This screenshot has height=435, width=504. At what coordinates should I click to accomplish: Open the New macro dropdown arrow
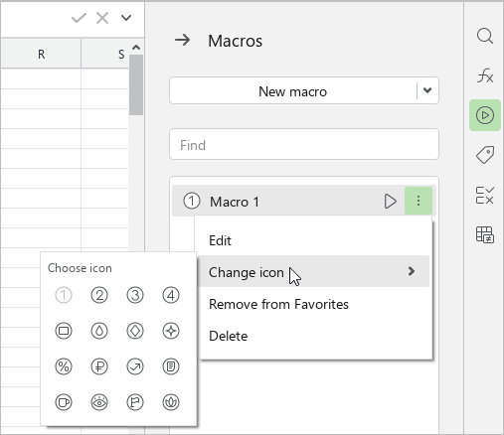click(427, 90)
